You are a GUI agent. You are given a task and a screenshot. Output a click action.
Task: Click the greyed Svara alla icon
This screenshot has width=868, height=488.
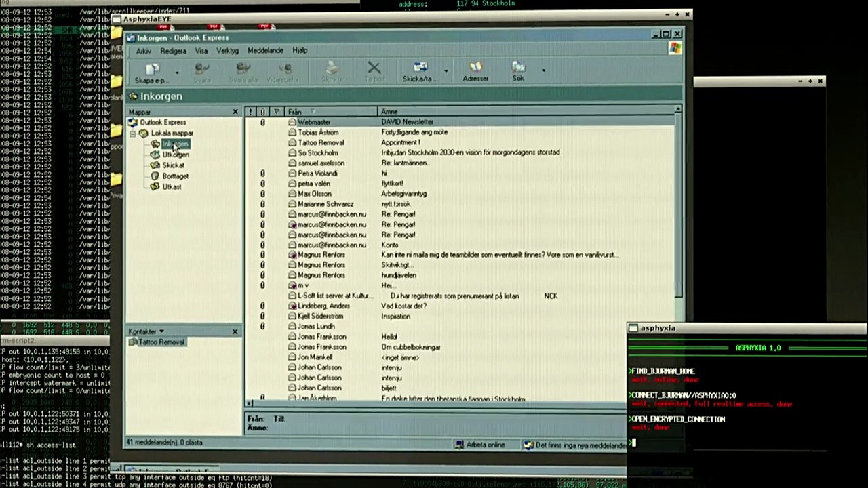pyautogui.click(x=243, y=68)
